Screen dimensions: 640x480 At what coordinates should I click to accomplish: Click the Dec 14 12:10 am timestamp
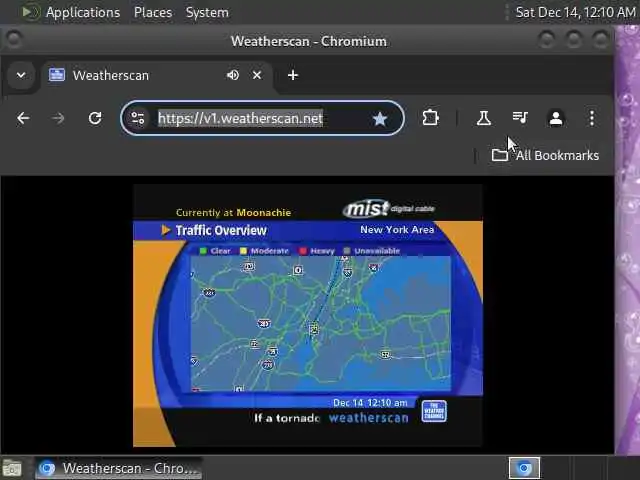(x=370, y=403)
